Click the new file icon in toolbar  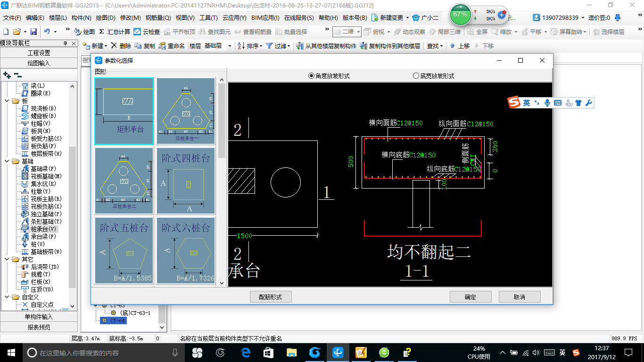(6, 32)
